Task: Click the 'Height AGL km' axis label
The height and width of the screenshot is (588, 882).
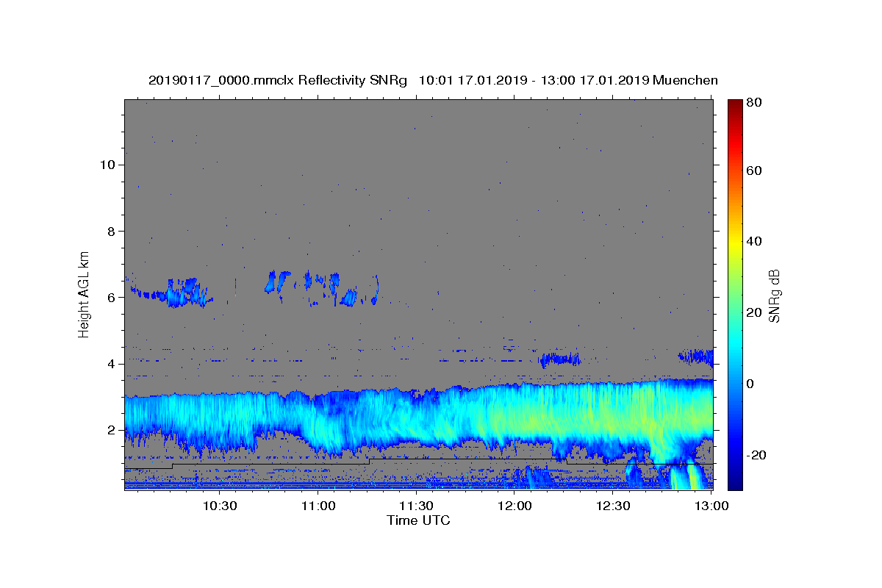Action: (85, 295)
